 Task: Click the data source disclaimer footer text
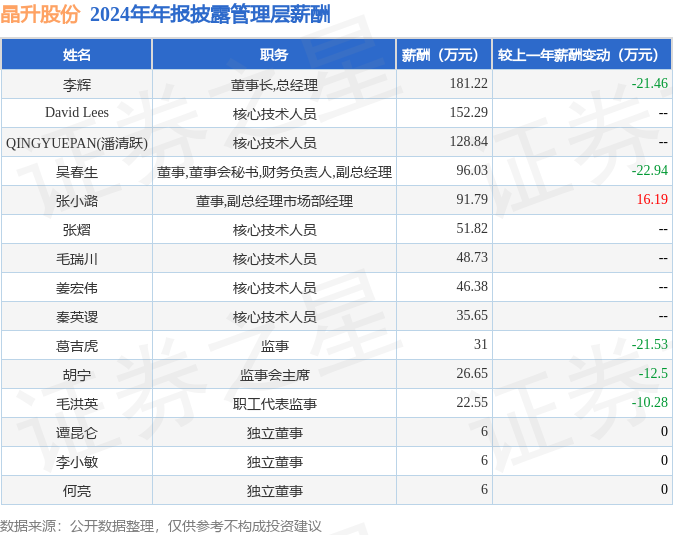point(161,526)
